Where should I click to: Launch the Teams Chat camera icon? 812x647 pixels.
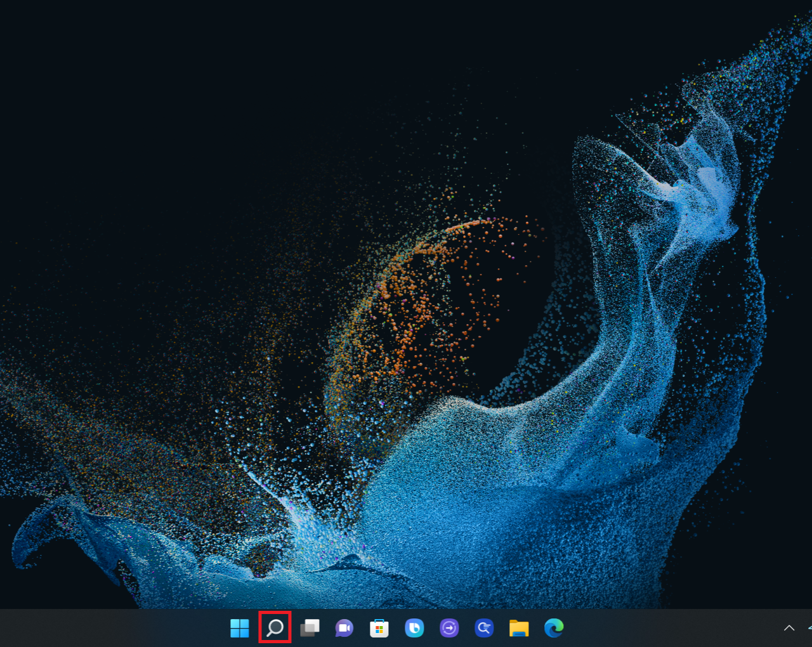(x=344, y=628)
